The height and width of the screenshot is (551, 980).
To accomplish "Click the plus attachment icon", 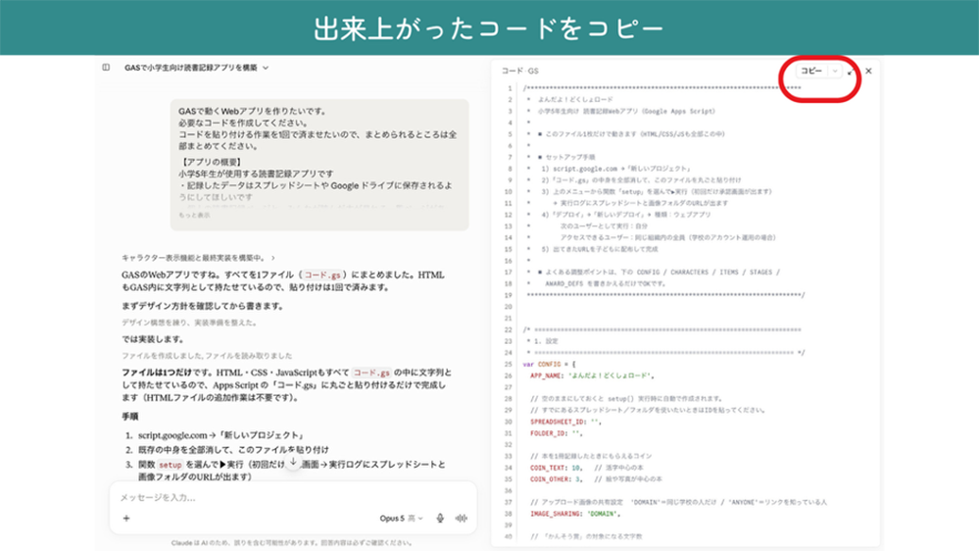I will click(126, 518).
